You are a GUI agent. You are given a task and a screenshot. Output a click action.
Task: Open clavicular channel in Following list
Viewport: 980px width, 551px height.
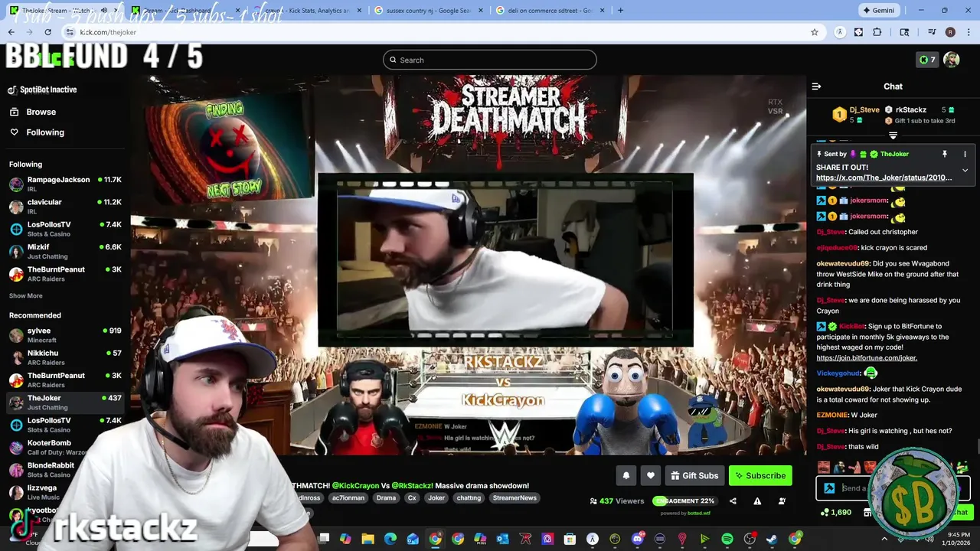65,207
